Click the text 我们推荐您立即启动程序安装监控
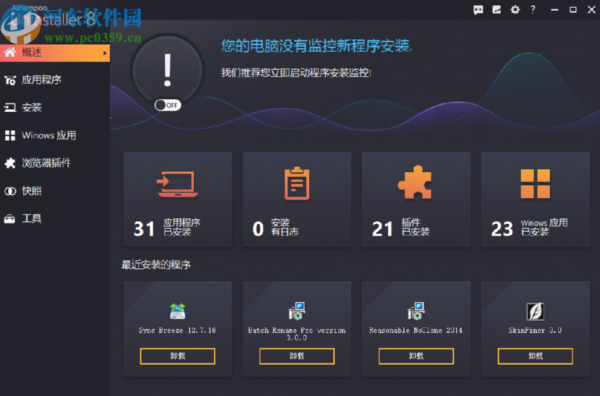The height and width of the screenshot is (396, 600). pyautogui.click(x=296, y=73)
